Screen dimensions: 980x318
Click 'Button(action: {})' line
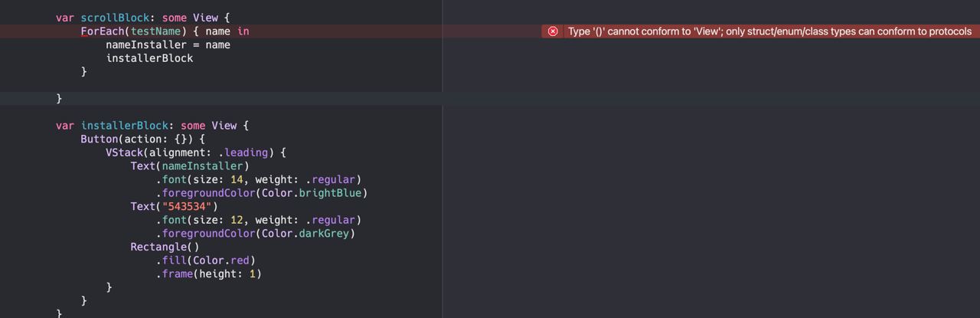coord(143,139)
